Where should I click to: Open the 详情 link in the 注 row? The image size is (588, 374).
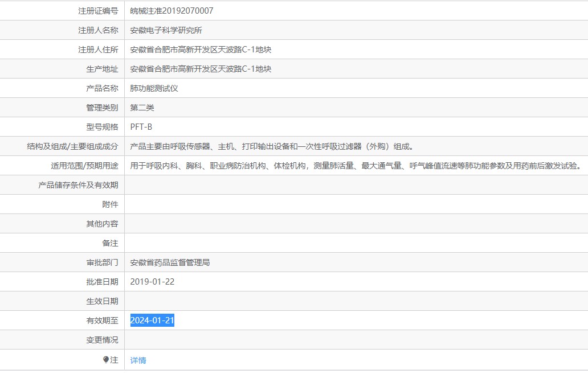pyautogui.click(x=138, y=360)
